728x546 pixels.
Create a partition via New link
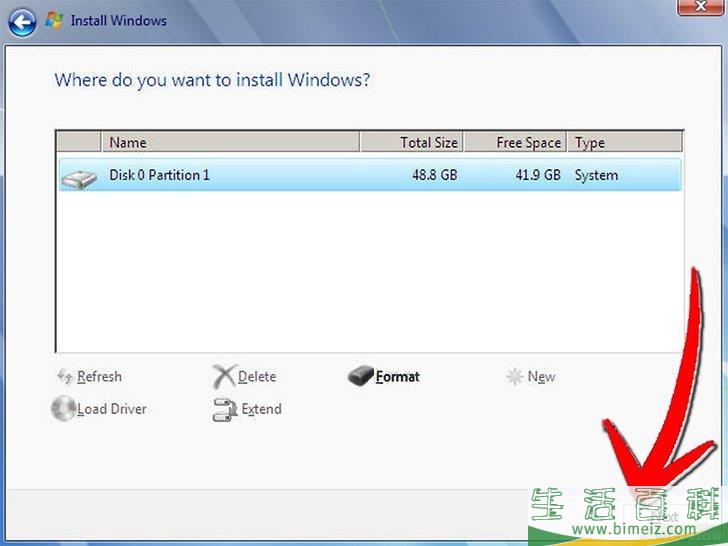pos(541,377)
